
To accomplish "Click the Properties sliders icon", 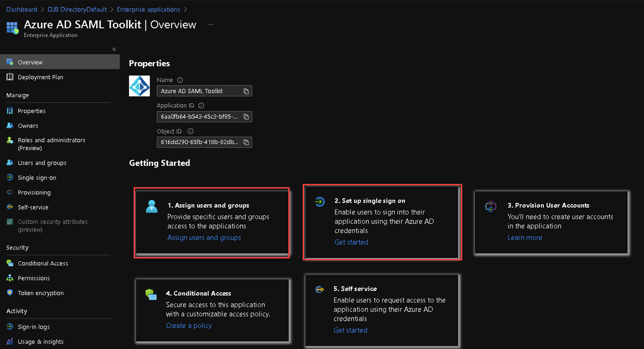I will click(10, 111).
